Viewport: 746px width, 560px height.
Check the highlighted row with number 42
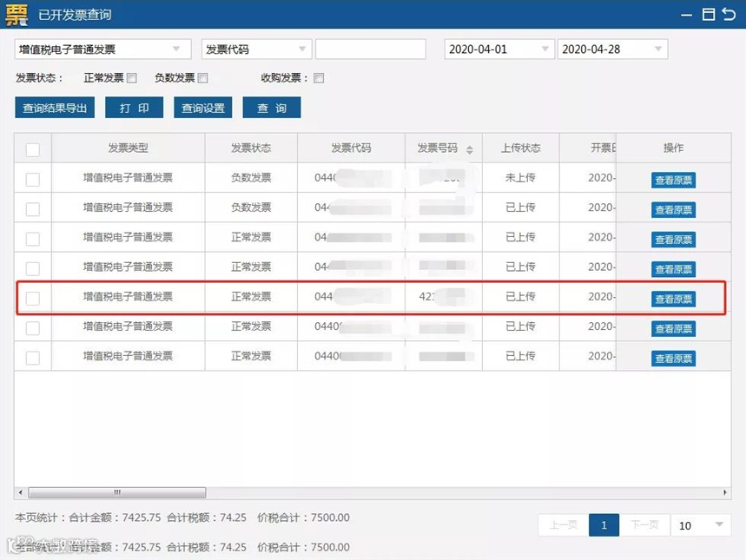click(33, 299)
